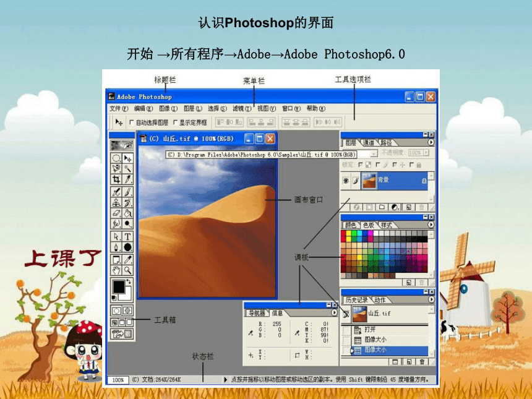Select the Move tool in the toolbox
This screenshot has width=532, height=399.
coord(127,158)
